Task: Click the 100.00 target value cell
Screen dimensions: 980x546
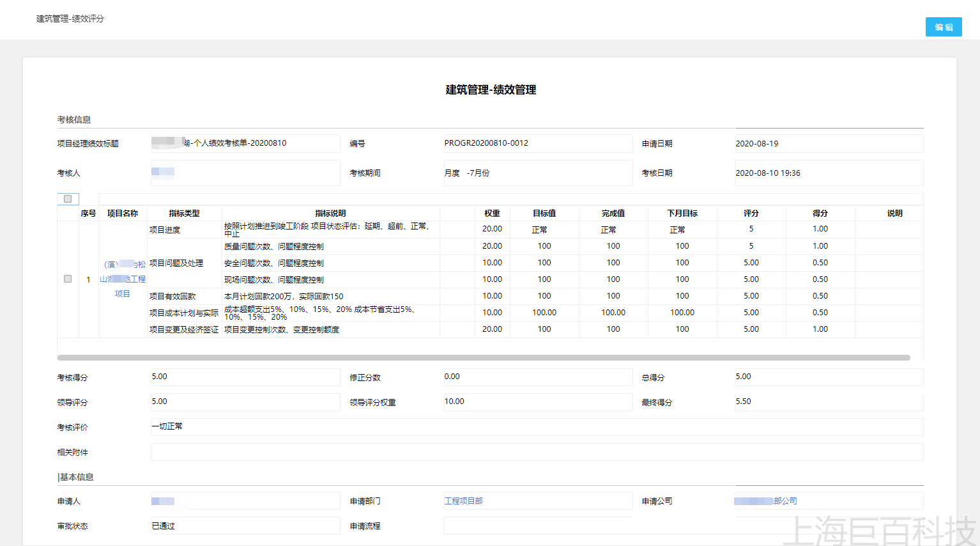Action: click(x=544, y=313)
